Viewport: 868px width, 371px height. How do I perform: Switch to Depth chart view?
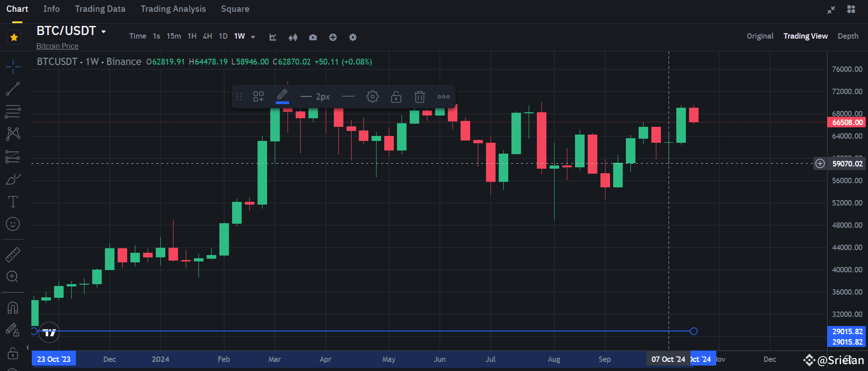tap(848, 36)
